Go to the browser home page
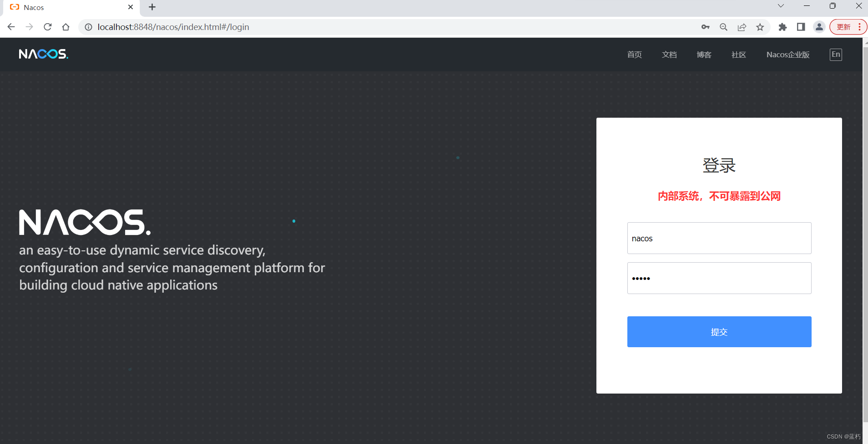Image resolution: width=868 pixels, height=444 pixels. (x=66, y=27)
